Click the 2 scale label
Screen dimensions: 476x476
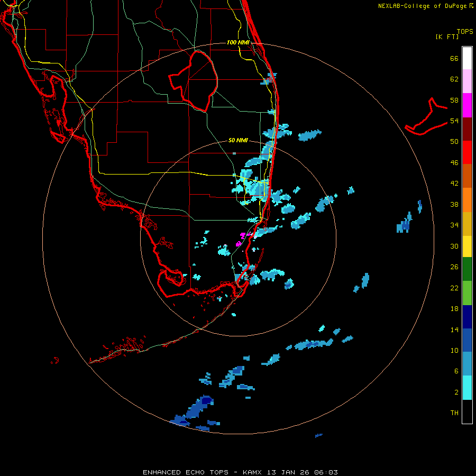pos(456,392)
